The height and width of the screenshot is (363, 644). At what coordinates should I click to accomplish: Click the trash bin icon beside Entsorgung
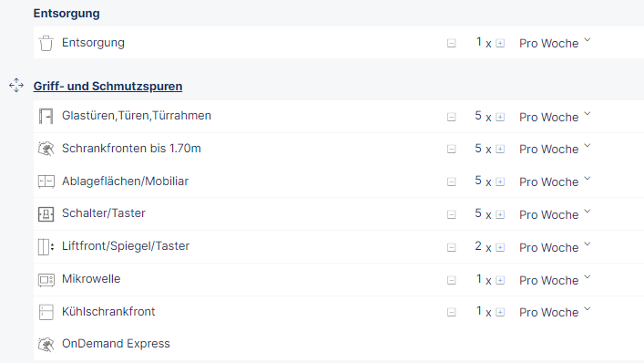(46, 43)
